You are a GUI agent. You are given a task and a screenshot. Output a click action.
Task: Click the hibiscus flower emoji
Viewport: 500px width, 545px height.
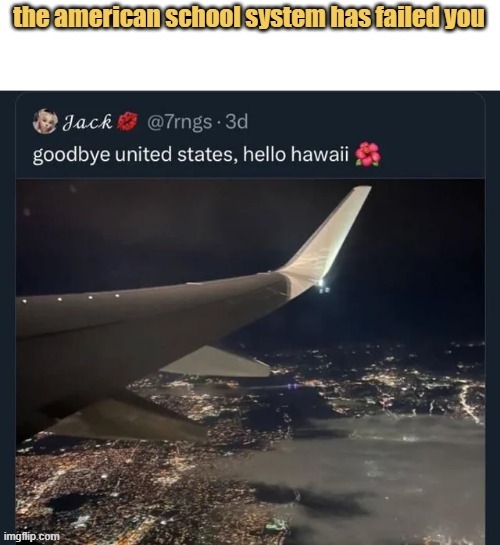click(x=368, y=154)
